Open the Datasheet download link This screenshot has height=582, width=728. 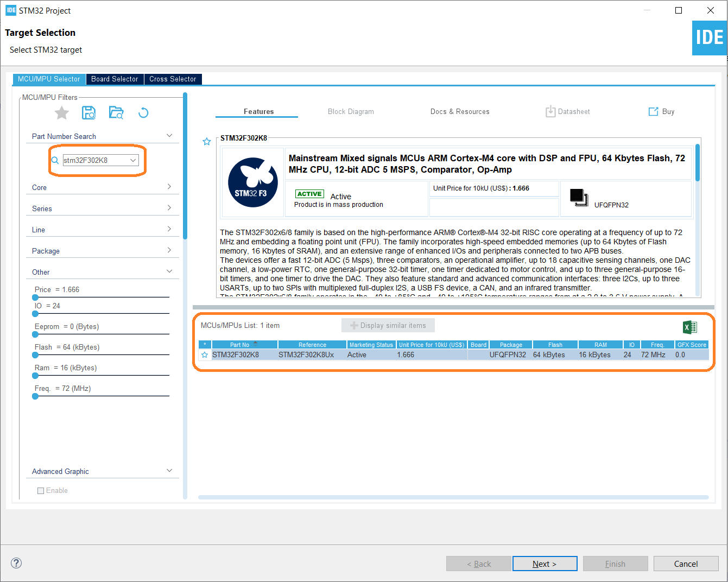coord(567,111)
